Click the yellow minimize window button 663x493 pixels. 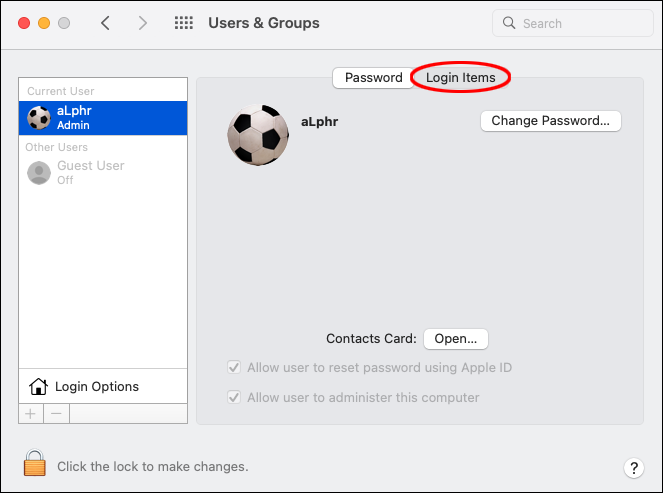tap(44, 23)
